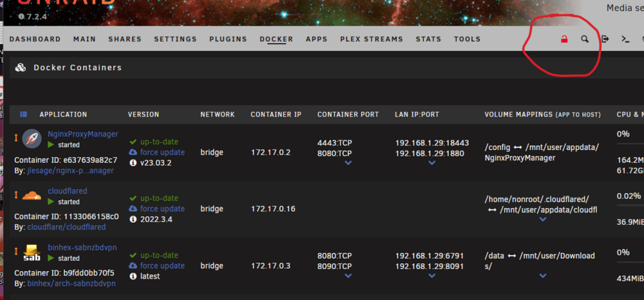Click the info icon next to v23.03.2
Viewport: 644px width, 300px height.
coord(133,163)
